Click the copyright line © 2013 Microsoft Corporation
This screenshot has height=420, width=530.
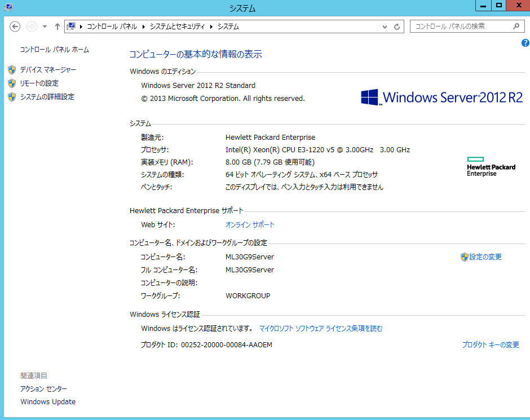click(223, 98)
